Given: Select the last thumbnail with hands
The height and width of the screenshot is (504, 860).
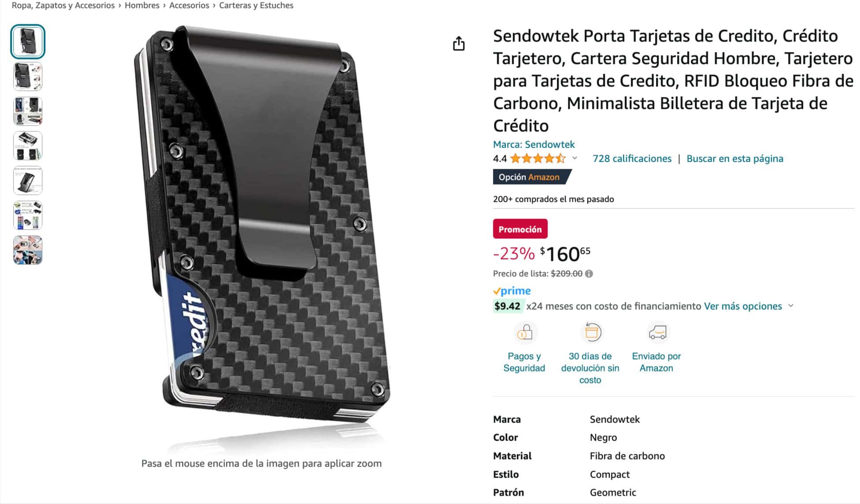Looking at the screenshot, I should pyautogui.click(x=28, y=250).
